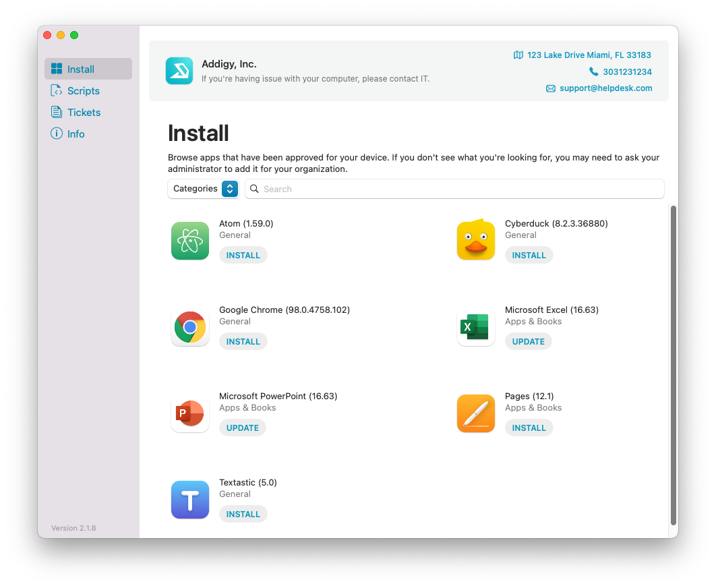The image size is (716, 588).
Task: Click the envelope icon beside support email
Action: (551, 88)
